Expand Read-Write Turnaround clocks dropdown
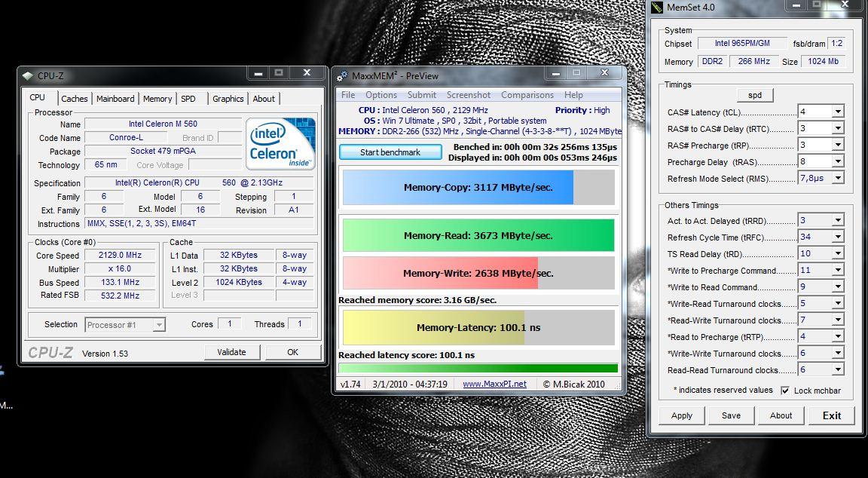The height and width of the screenshot is (478, 868). [838, 320]
